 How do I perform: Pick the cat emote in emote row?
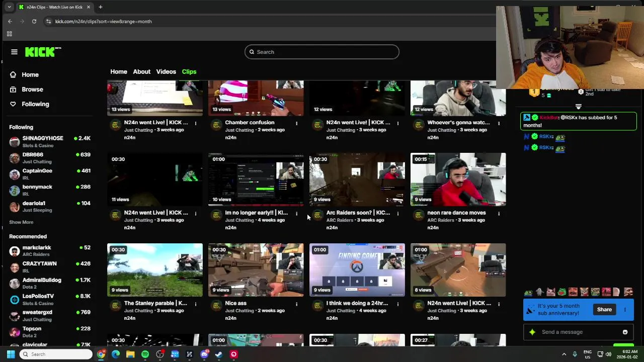click(x=551, y=292)
